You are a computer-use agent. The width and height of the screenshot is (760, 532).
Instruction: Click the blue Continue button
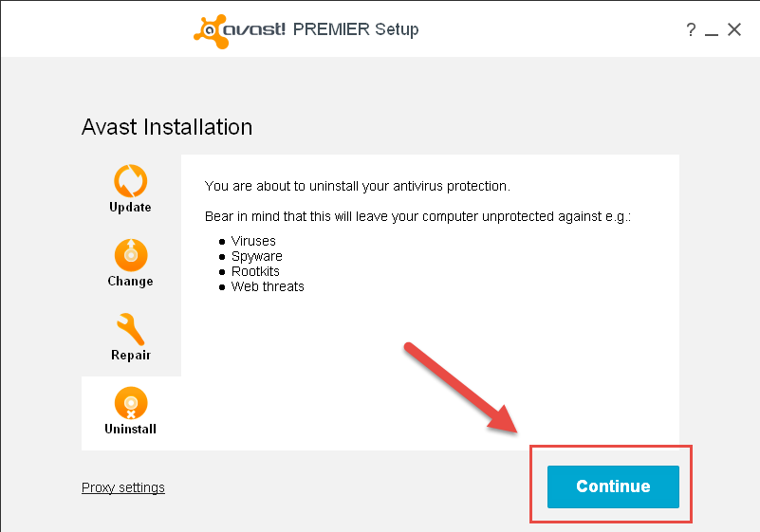[613, 486]
